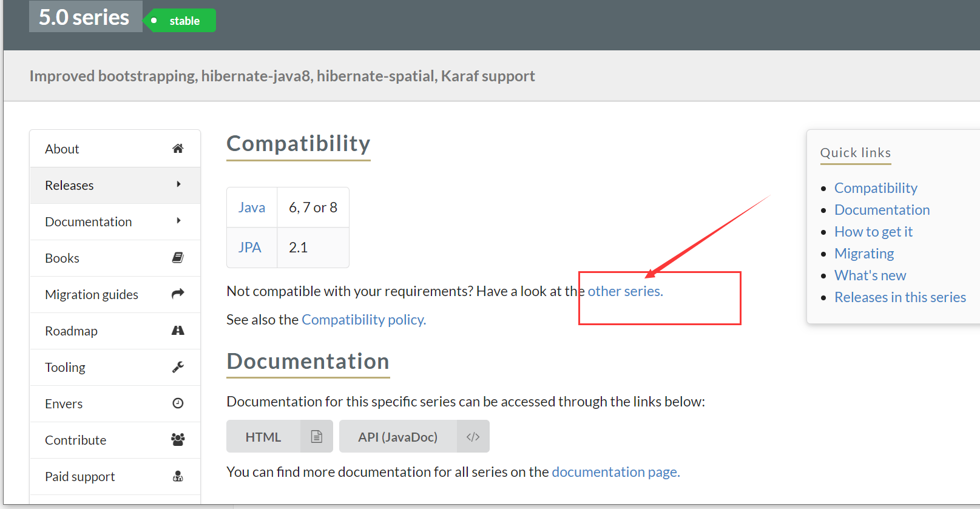Click the support person icon beside Paid support
The height and width of the screenshot is (509, 980).
[178, 476]
